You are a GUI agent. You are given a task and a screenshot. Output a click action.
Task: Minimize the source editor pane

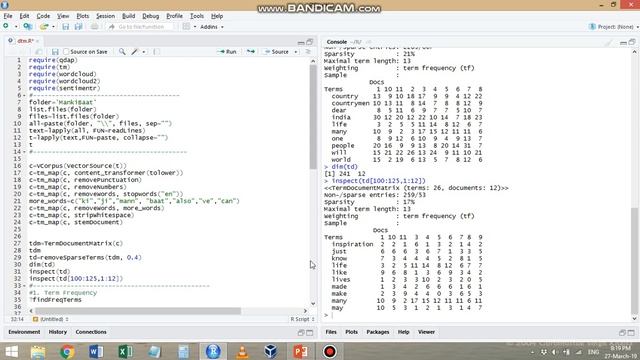click(301, 42)
